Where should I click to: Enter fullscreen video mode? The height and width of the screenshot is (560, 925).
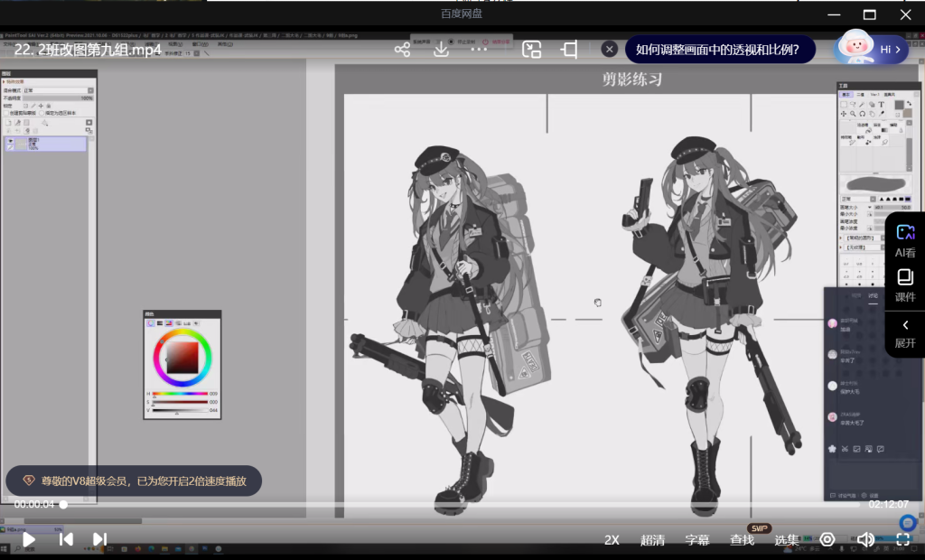(x=902, y=539)
